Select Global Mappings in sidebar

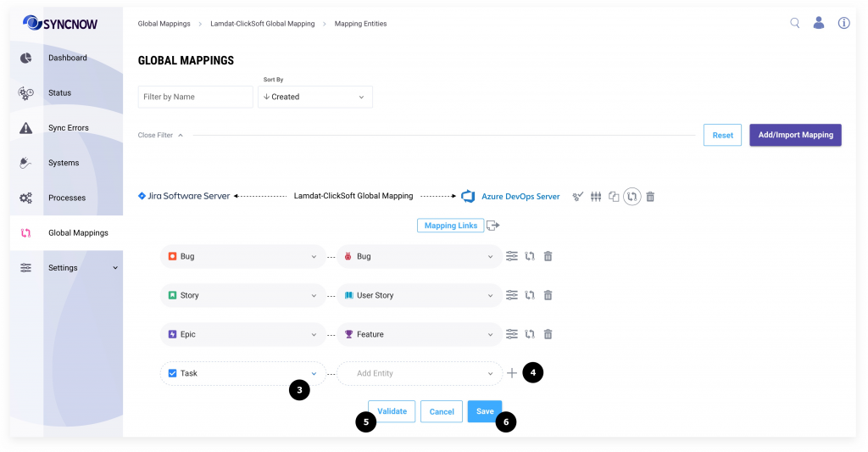pos(78,233)
